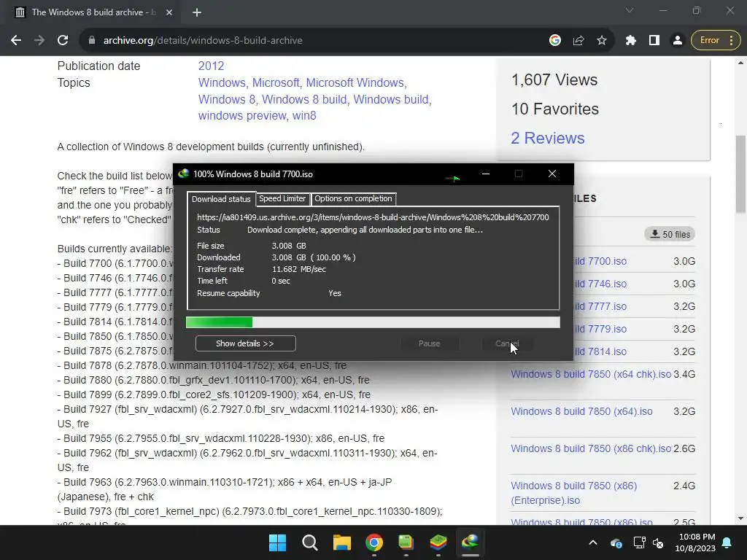
Task: Open a new browser tab
Action: (x=197, y=12)
